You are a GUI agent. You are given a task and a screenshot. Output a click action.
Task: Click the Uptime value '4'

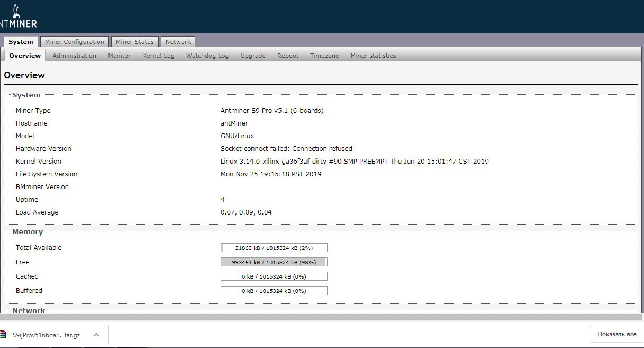223,200
